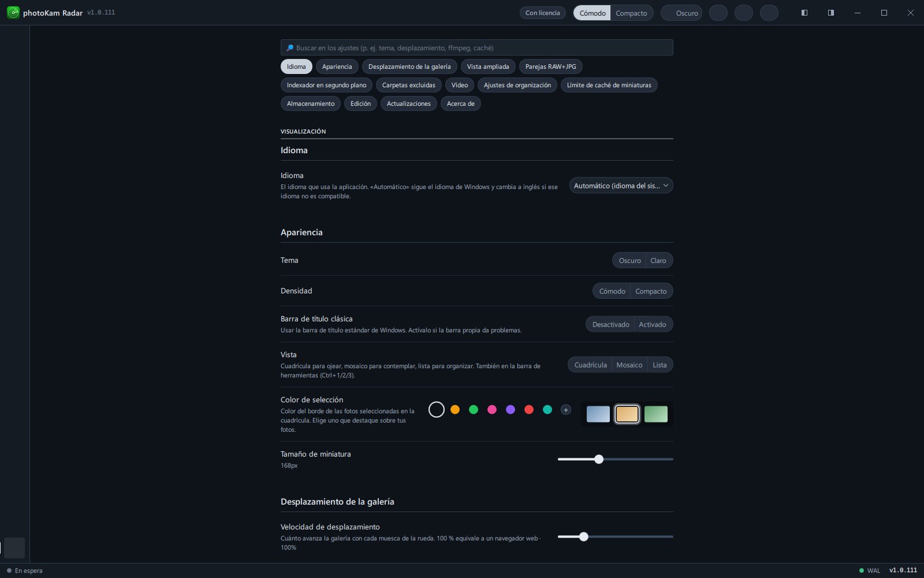Open Indexador en segundo plano settings

pos(326,85)
